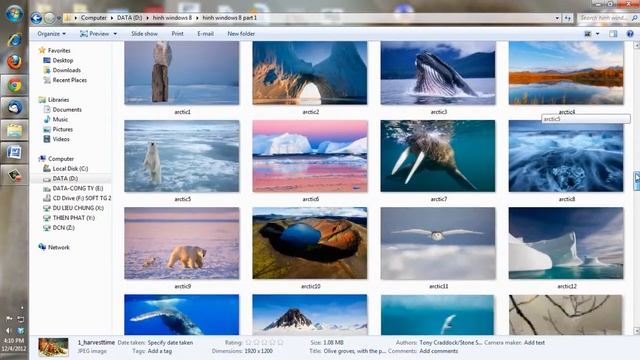Select the arctic6 pink iceberg thumbnail

[310, 156]
